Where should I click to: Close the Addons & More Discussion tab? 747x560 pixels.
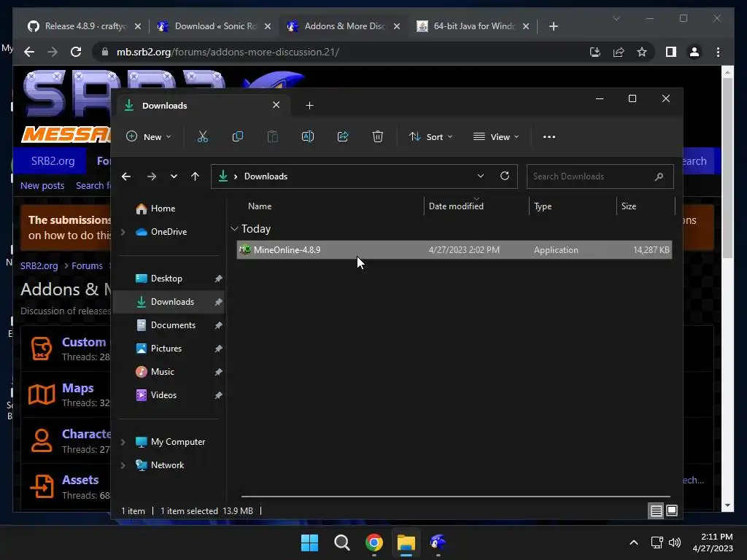396,26
